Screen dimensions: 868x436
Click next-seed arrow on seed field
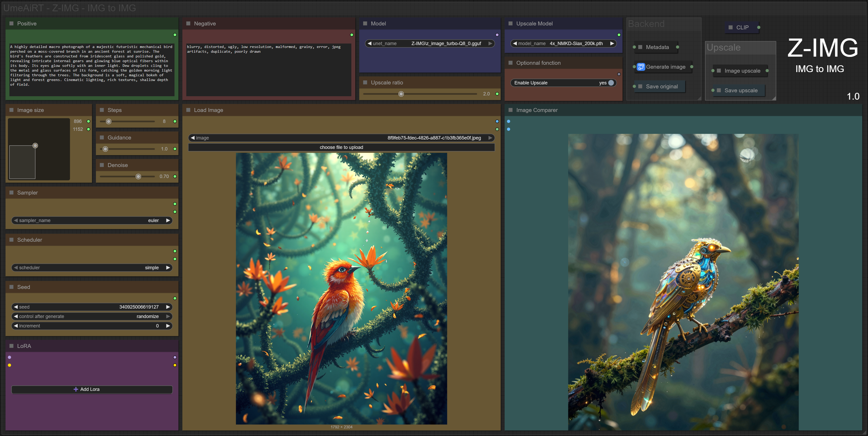(168, 307)
